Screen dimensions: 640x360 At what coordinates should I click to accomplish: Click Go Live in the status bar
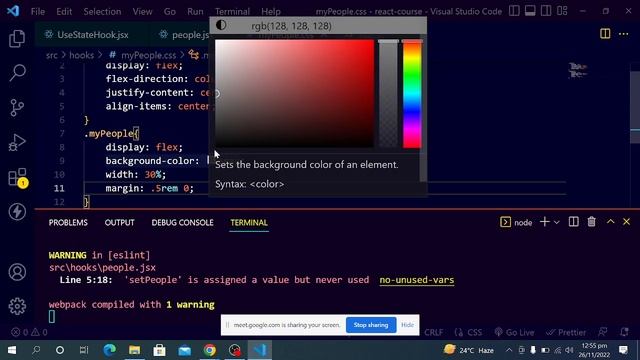514,332
